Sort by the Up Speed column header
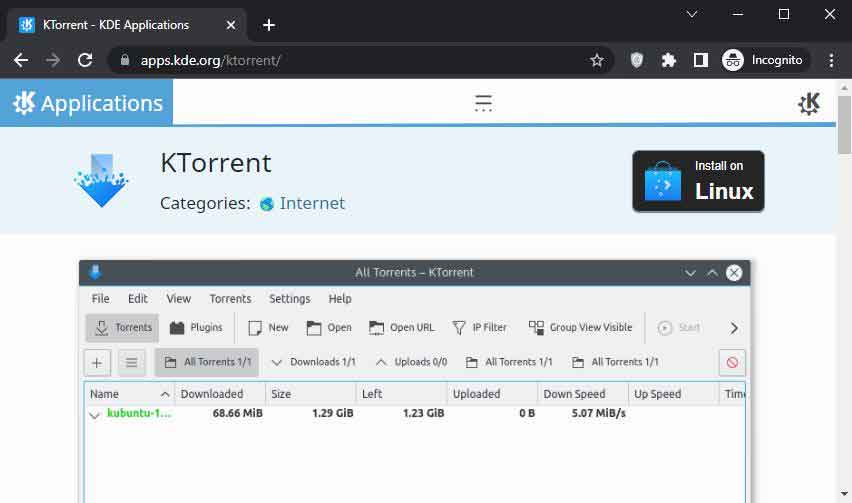 [x=674, y=394]
